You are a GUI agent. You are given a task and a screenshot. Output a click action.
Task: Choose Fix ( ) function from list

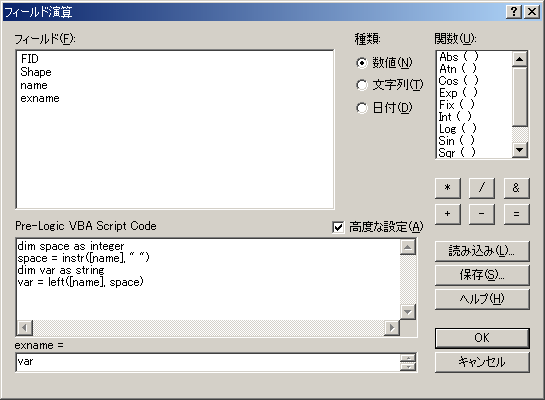click(x=456, y=105)
